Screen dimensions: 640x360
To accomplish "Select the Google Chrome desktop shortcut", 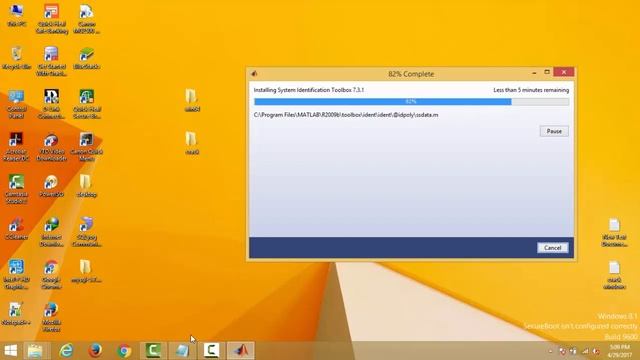I will [51, 275].
